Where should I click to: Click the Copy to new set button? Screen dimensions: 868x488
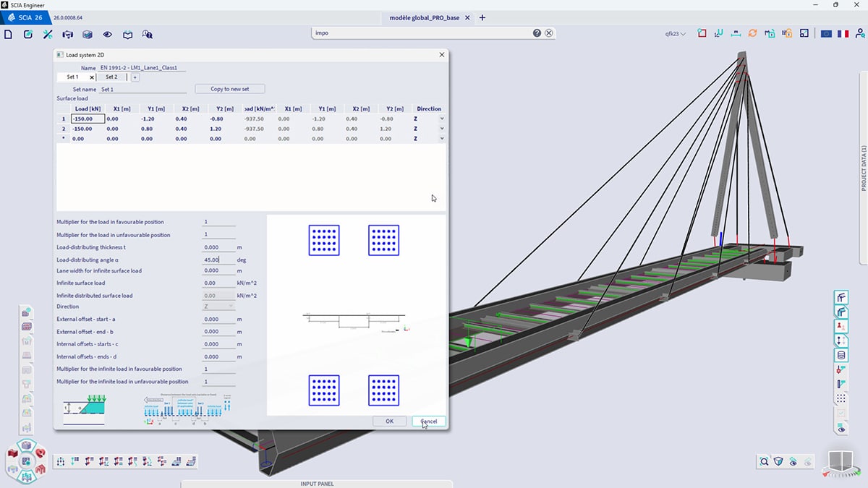(x=231, y=87)
